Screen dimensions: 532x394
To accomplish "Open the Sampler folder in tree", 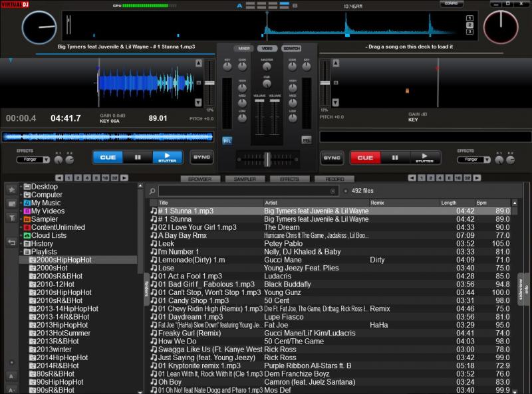I will pos(44,219).
